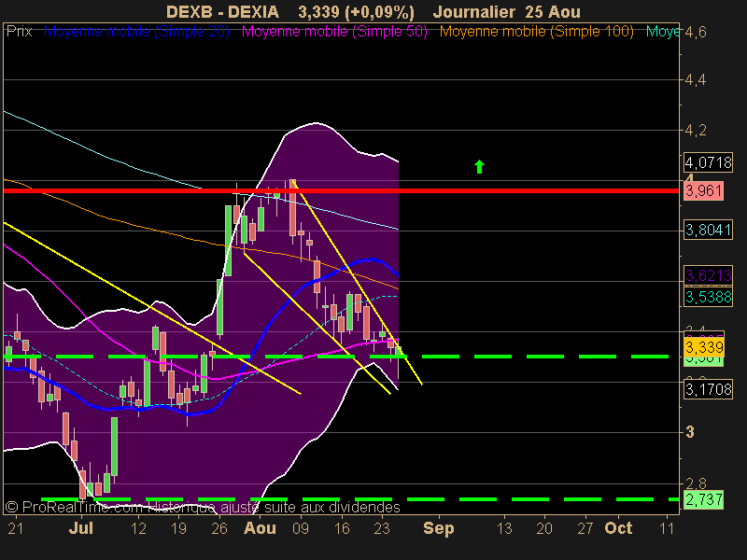Click the 'Aou' date axis label
747x560 pixels.
pos(260,527)
